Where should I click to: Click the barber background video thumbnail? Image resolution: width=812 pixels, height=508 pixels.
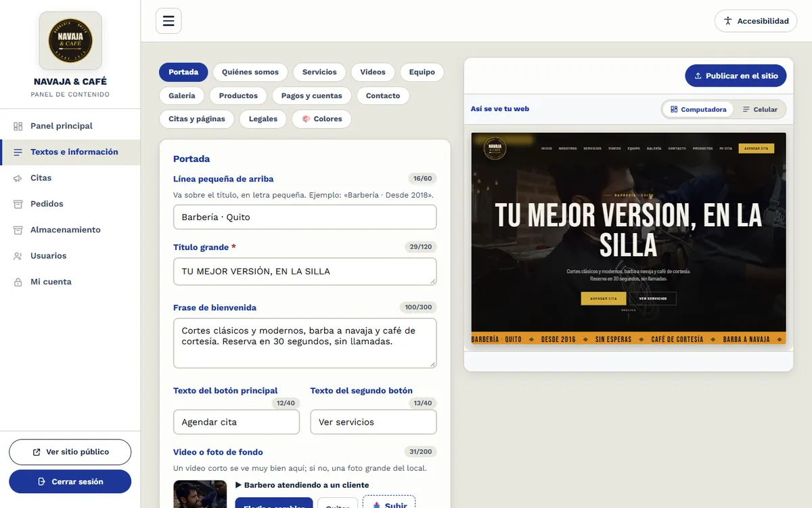tap(200, 494)
